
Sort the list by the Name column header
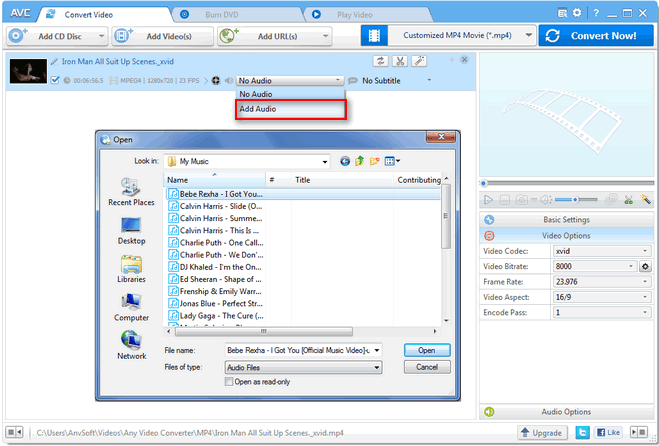214,180
